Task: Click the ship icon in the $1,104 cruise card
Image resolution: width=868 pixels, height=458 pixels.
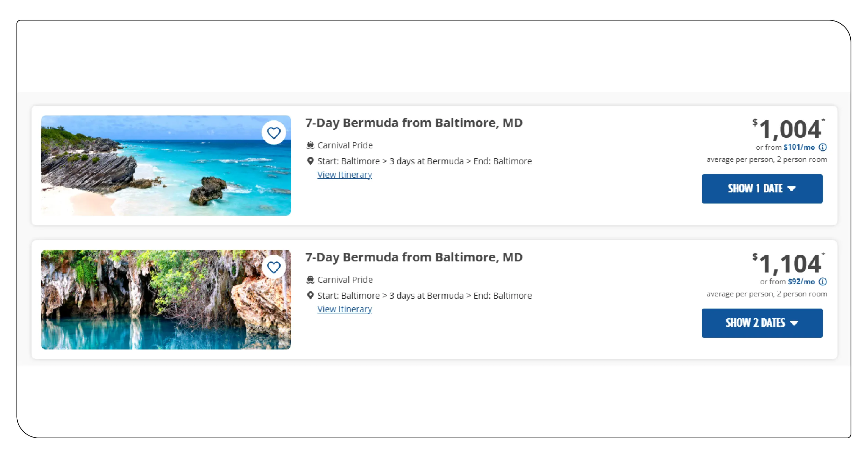Action: (310, 280)
